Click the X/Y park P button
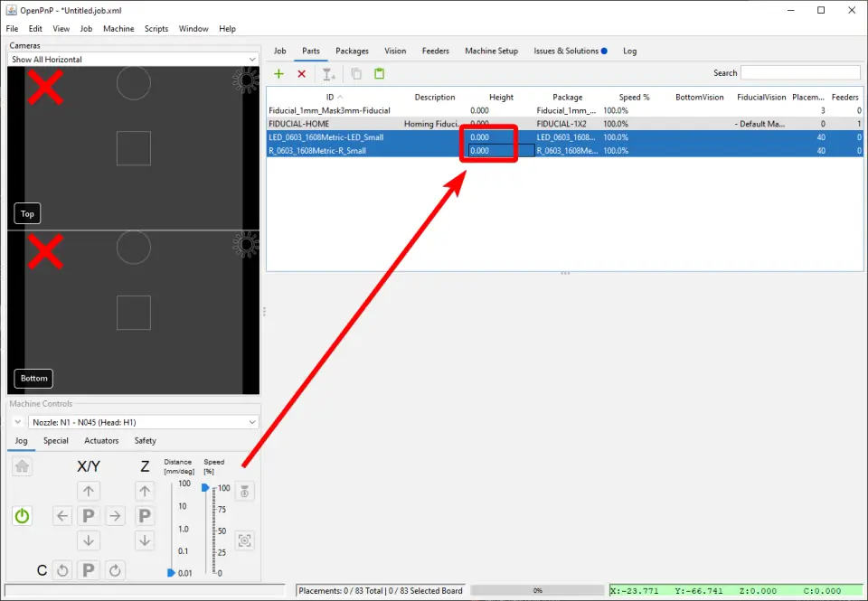 (x=89, y=516)
